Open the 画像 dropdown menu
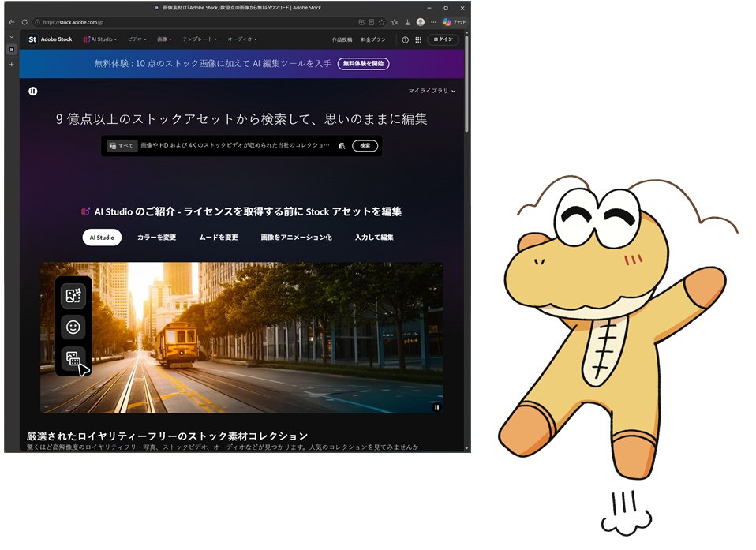756x550 pixels. point(164,39)
